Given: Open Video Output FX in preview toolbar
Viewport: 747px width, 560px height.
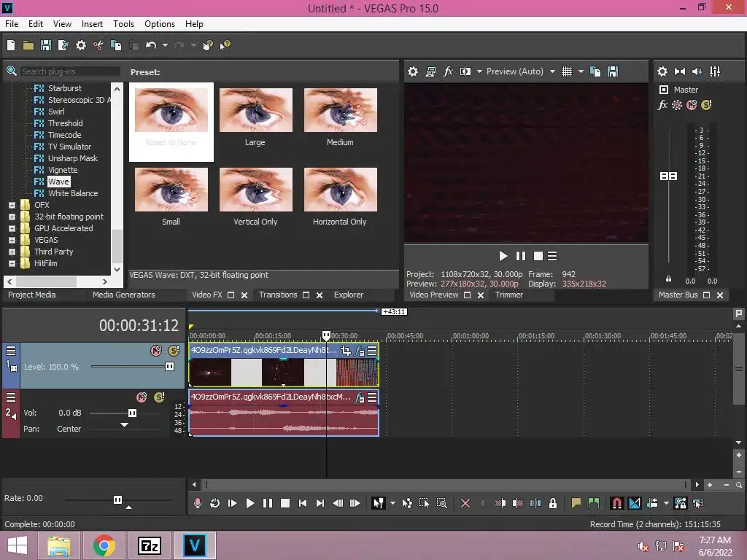Looking at the screenshot, I should (x=448, y=71).
